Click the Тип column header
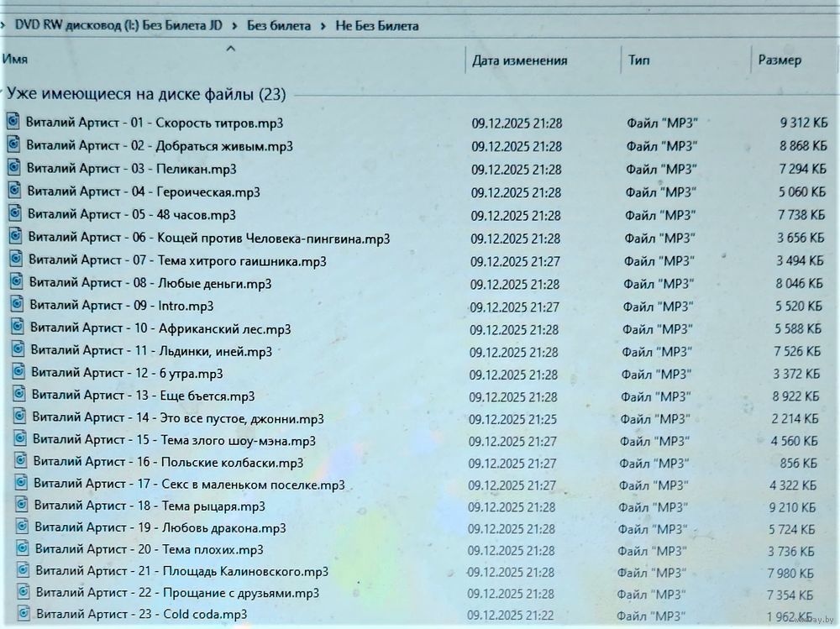Viewport: 840px width, 629px height. point(638,60)
